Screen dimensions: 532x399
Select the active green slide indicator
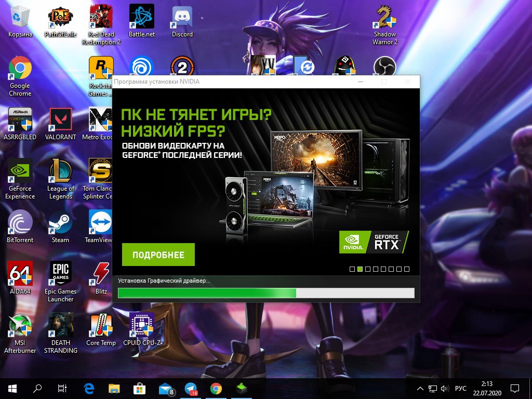[x=360, y=269]
